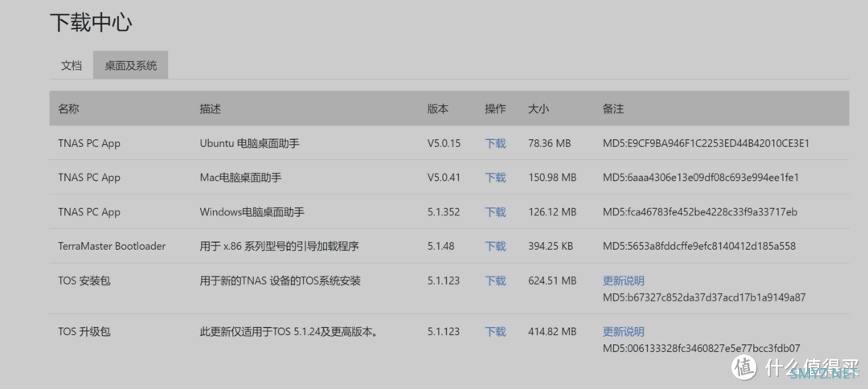Select TNAS PC App name in Ubuntu row
Image resolution: width=868 pixels, height=389 pixels.
(89, 143)
